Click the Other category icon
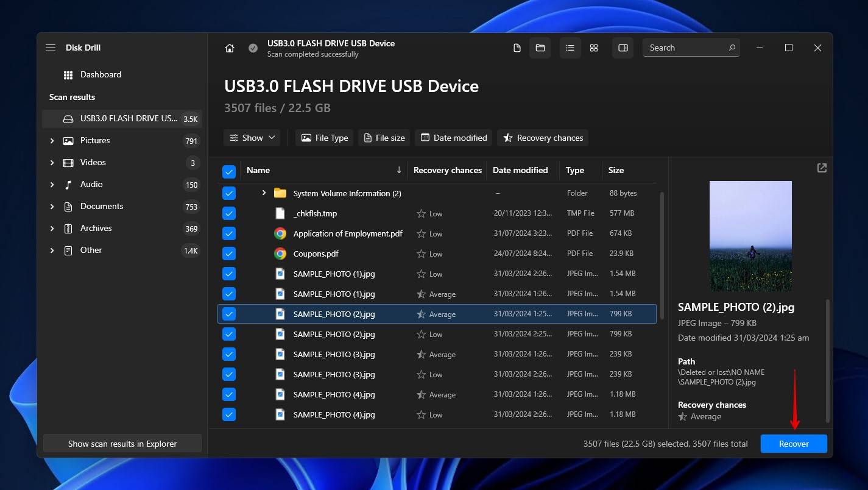The height and width of the screenshot is (490, 868). [68, 250]
